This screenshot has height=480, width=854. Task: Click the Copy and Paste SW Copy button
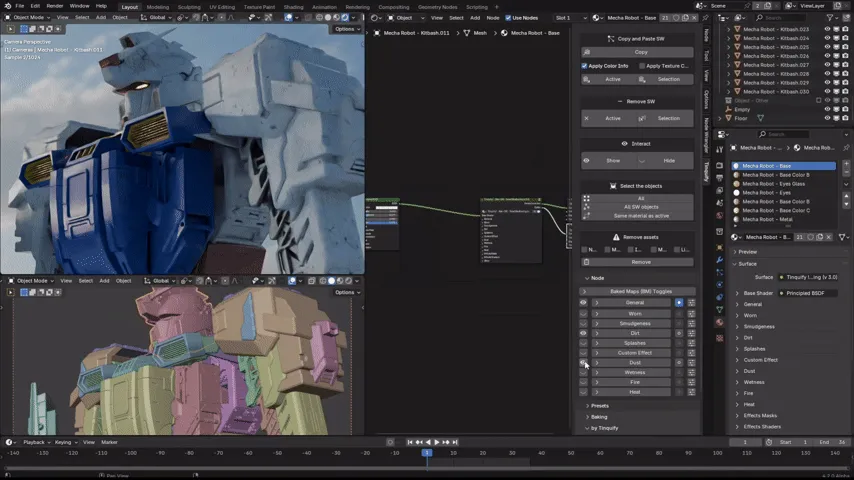click(637, 52)
